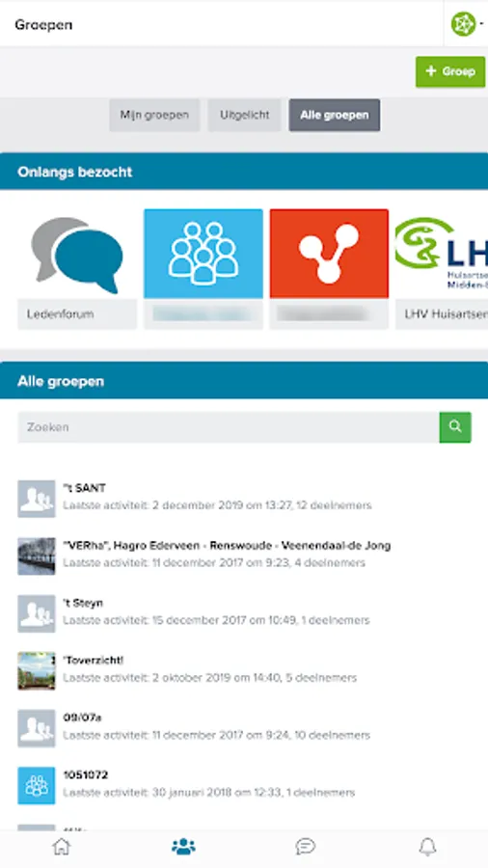This screenshot has width=488, height=868.
Task: Open the 1051072 group blue icon
Action: pos(37,785)
